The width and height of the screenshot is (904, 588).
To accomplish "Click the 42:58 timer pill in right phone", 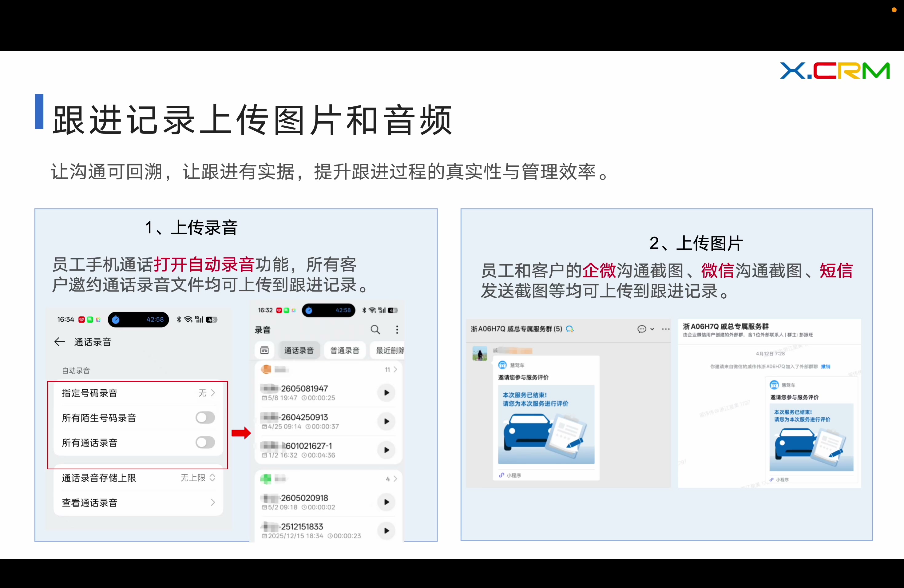I will click(329, 310).
